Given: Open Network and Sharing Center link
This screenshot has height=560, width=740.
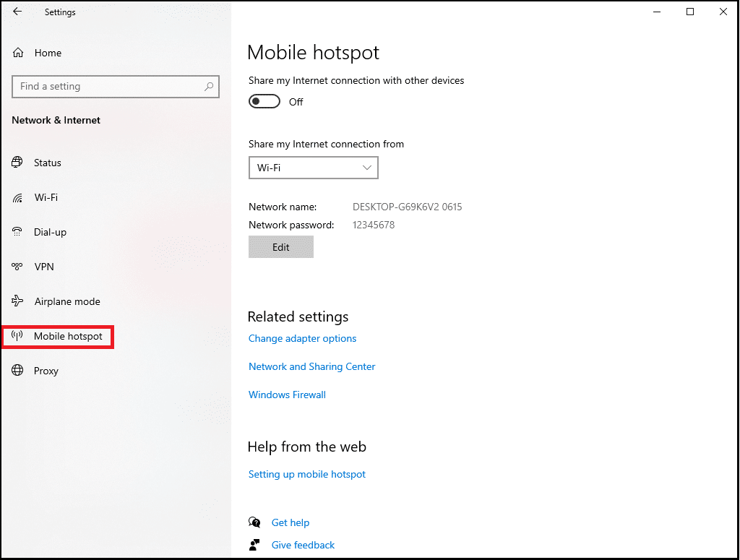Looking at the screenshot, I should point(311,366).
